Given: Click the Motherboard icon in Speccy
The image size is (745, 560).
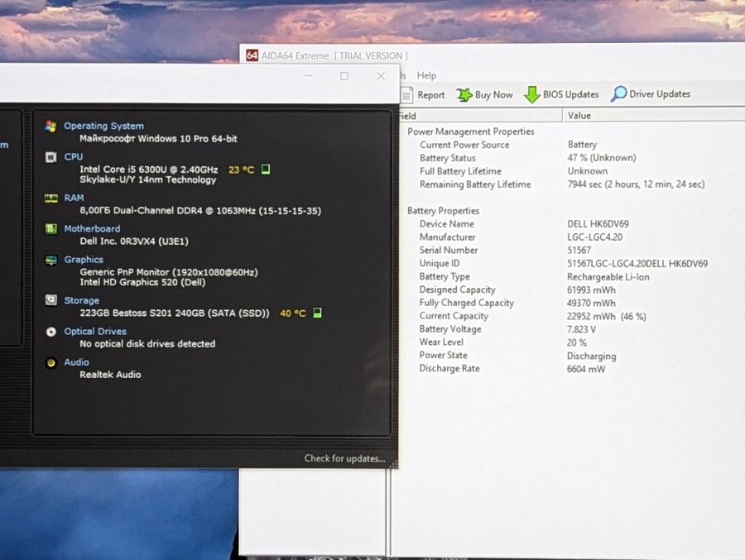Looking at the screenshot, I should [50, 229].
